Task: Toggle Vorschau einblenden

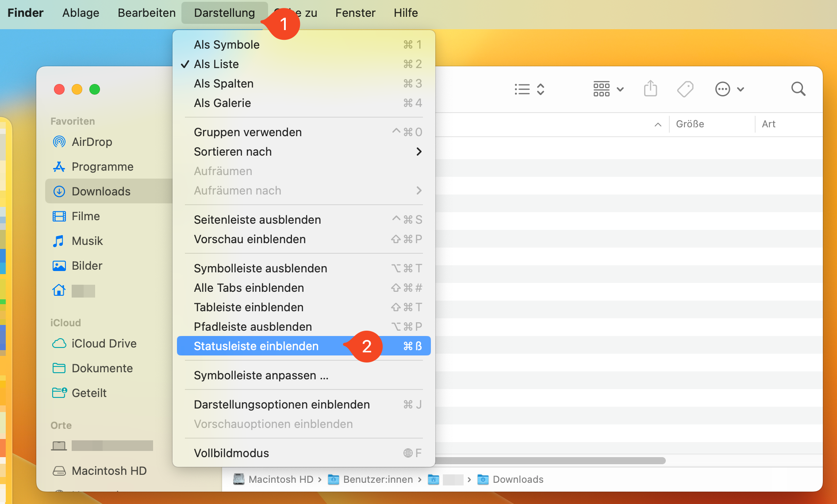Action: [304, 239]
